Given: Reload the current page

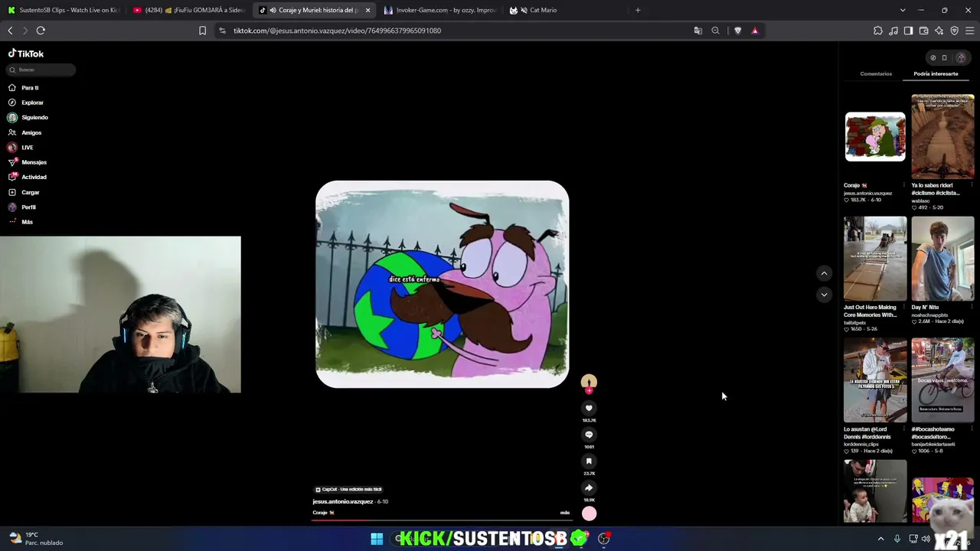Looking at the screenshot, I should click(x=41, y=31).
